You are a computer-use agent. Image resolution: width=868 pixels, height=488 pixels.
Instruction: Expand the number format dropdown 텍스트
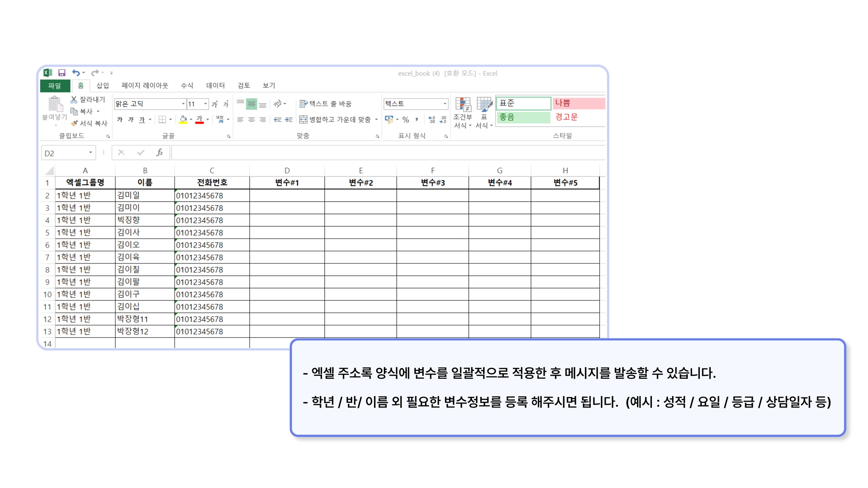pos(445,104)
